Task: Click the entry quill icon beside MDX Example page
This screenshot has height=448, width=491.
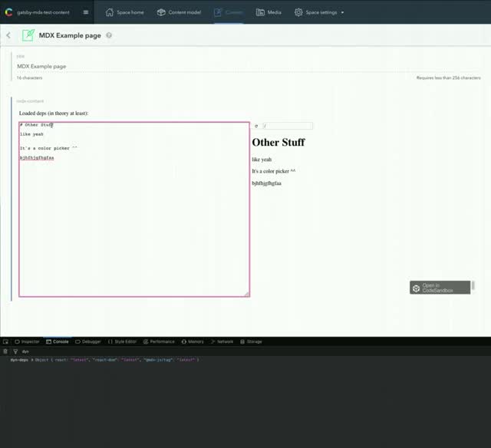Action: click(x=28, y=35)
